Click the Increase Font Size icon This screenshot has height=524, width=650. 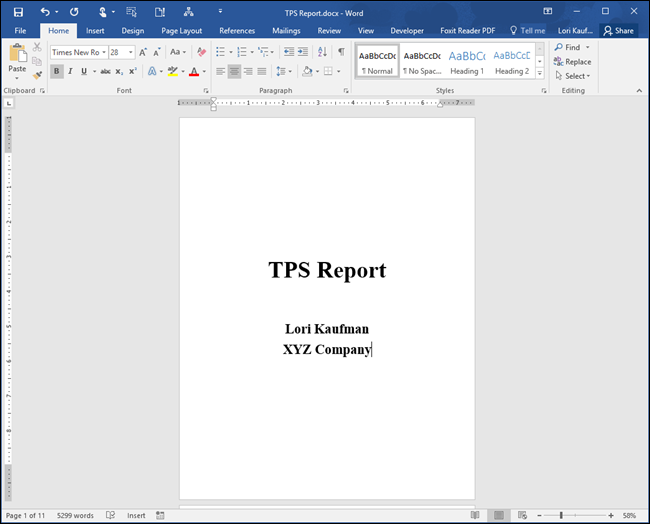143,52
